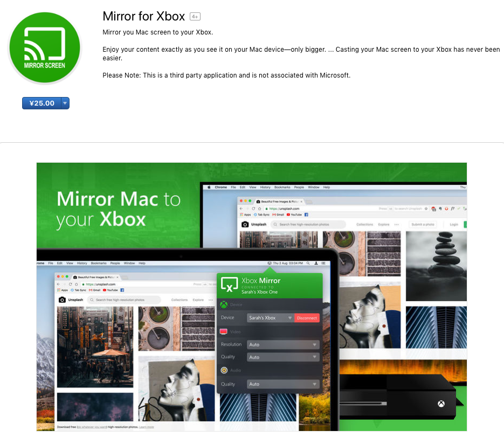504x438 pixels.
Task: Click the three-dot more icon in the laptop's Unsplash page
Action: pos(211,300)
